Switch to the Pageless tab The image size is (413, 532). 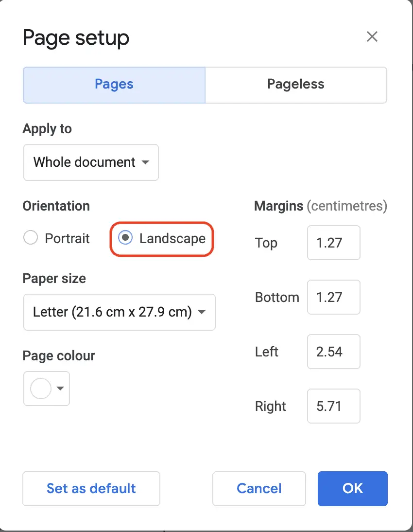[x=295, y=85]
